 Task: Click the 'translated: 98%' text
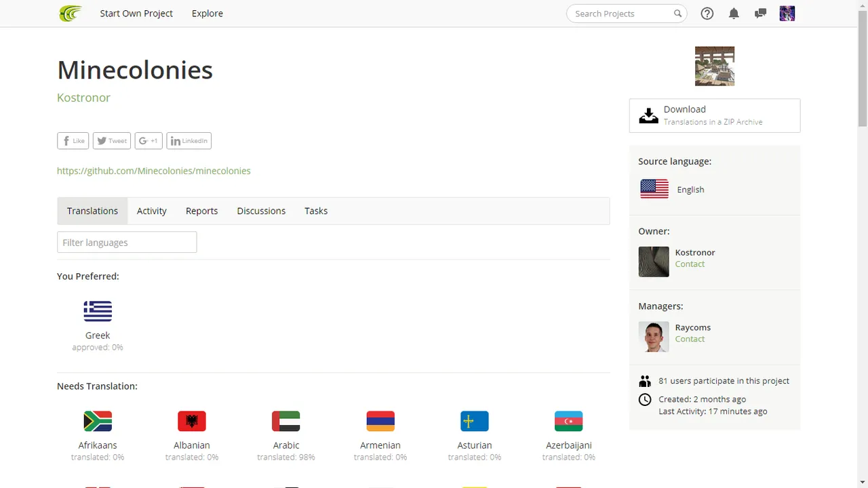pos(286,457)
